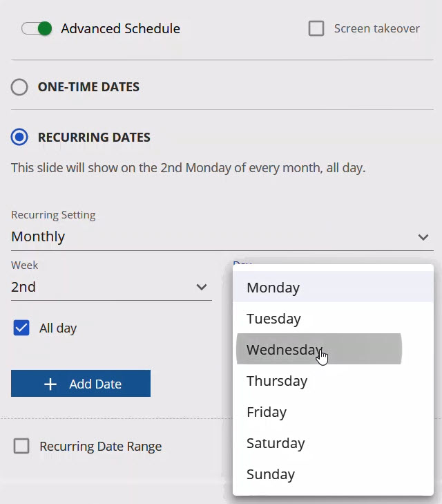Click the plus icon on Add Date
442x504 pixels.
(x=50, y=384)
